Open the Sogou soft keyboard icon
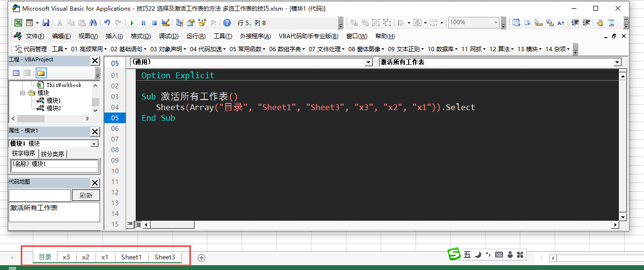Viewport: 644px width, 270px height. click(x=499, y=255)
